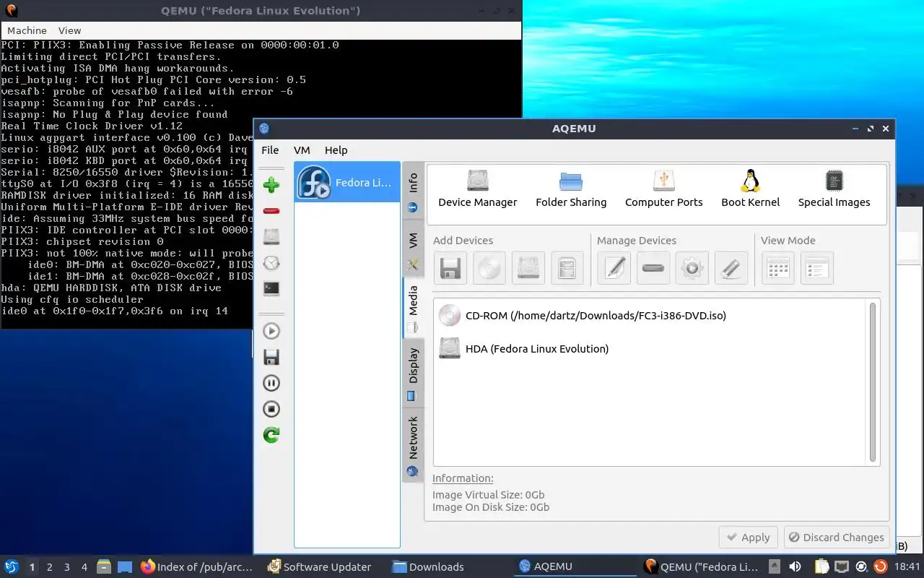The height and width of the screenshot is (578, 924).
Task: Open the File menu in AQEMU
Action: pos(270,150)
